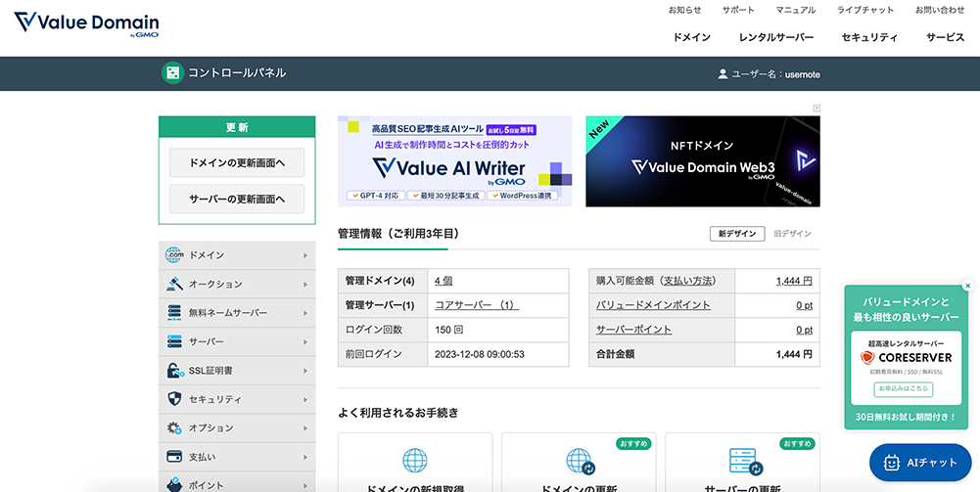Expand the セキュリティ sidebar arrow
The height and width of the screenshot is (492, 980).
(x=305, y=399)
